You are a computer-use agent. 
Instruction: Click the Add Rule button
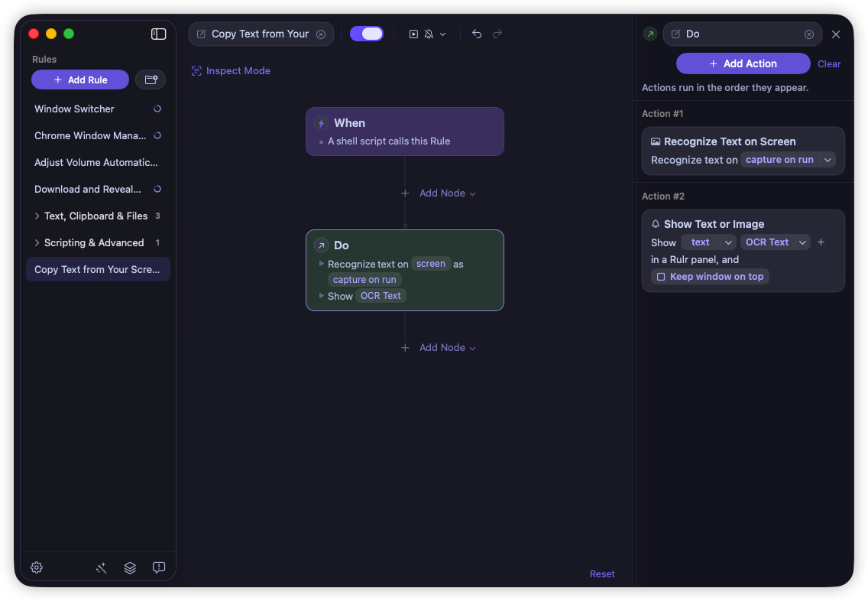coord(80,80)
